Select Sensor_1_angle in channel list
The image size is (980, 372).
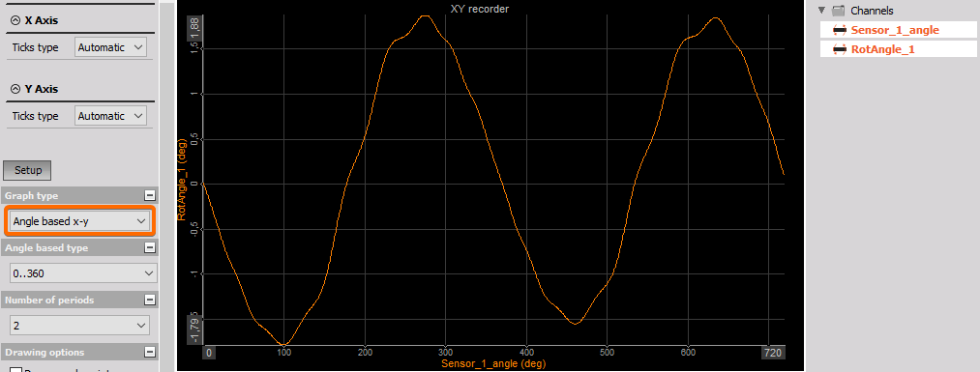click(x=898, y=30)
